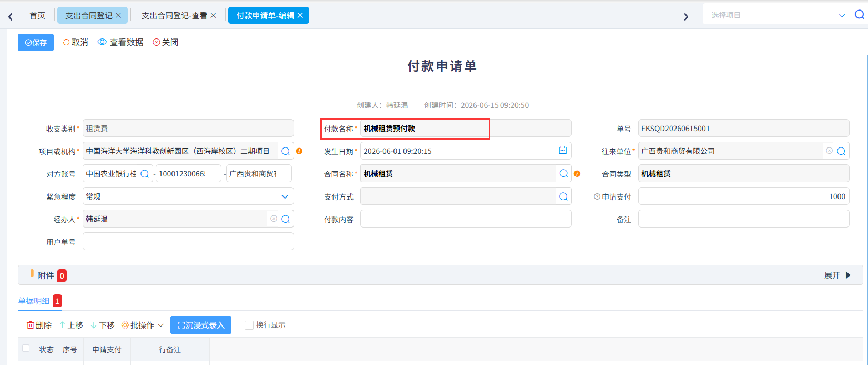Image resolution: width=868 pixels, height=365 pixels.
Task: Click the 付款名称 input field
Action: point(466,129)
